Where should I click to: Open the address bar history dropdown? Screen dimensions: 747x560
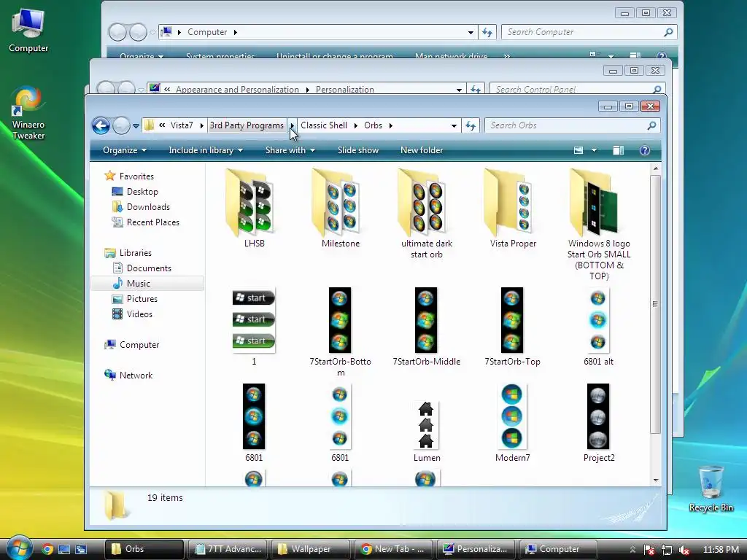click(454, 125)
